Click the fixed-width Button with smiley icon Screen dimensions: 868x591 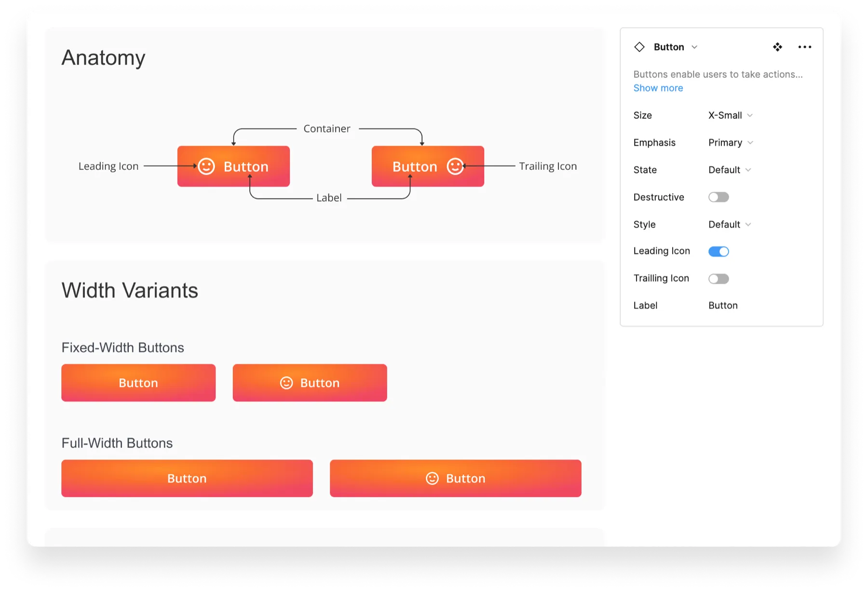click(310, 383)
